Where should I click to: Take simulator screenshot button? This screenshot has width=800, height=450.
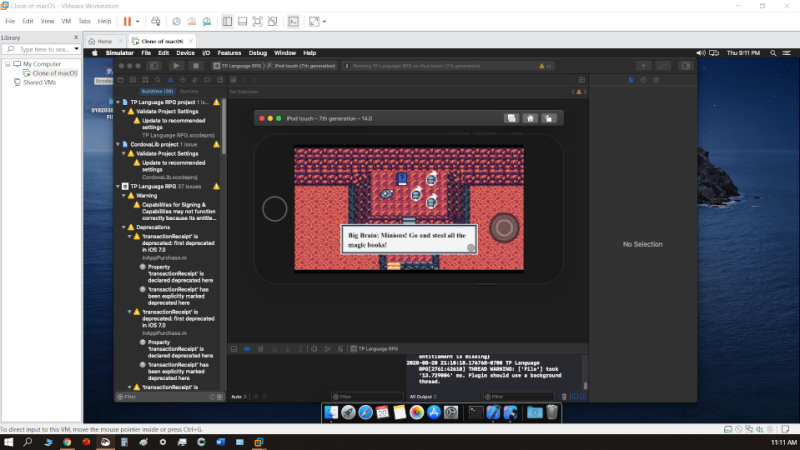click(511, 118)
